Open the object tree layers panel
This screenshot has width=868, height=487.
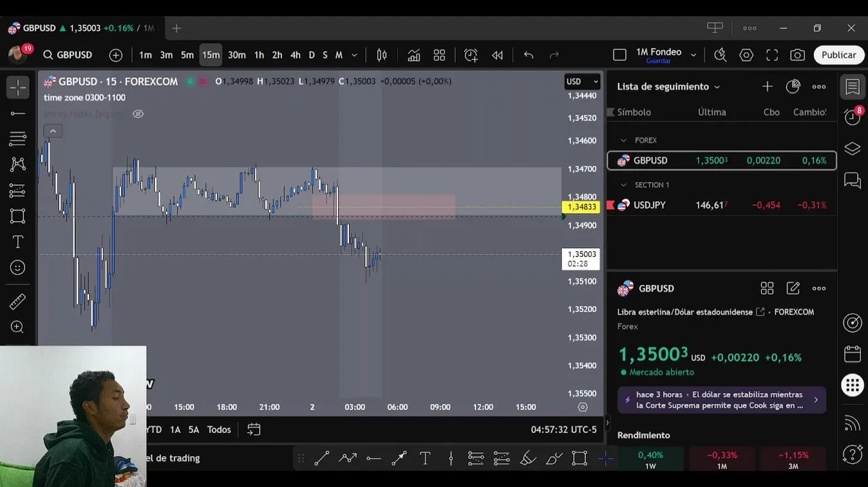(852, 148)
